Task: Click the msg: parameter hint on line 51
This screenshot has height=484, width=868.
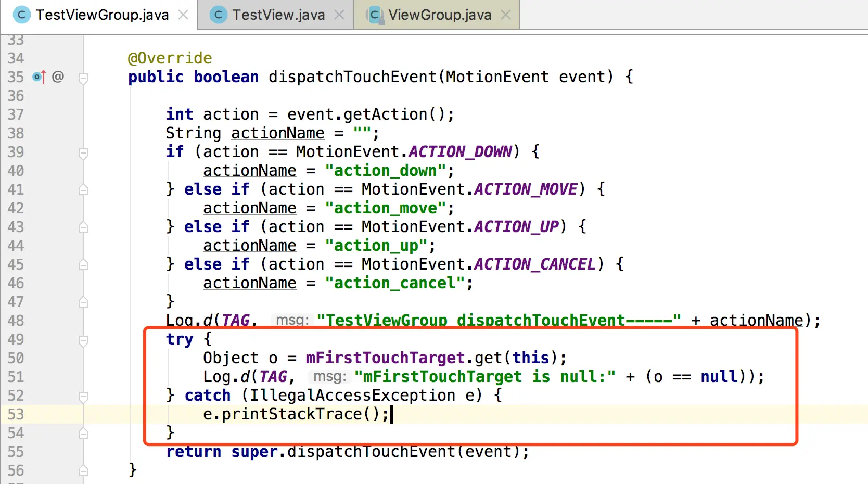Action: [x=329, y=377]
